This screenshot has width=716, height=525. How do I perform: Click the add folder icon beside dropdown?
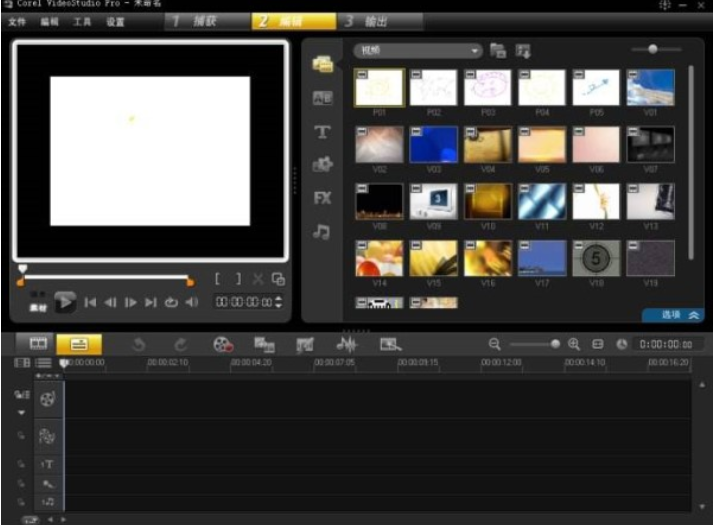[498, 50]
